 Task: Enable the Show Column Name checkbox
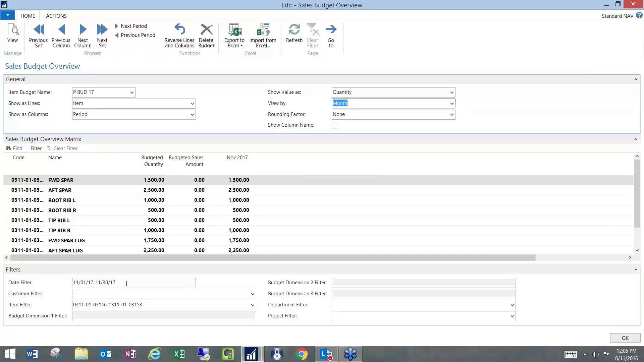334,125
